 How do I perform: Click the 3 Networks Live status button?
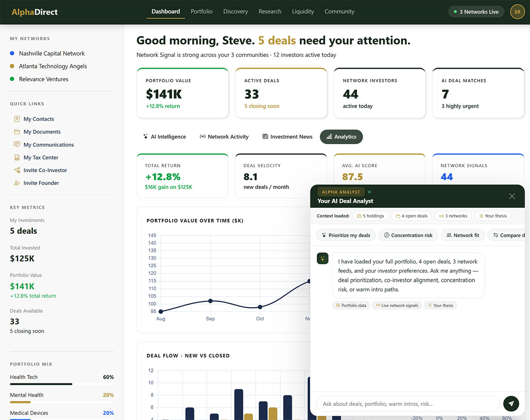click(476, 12)
